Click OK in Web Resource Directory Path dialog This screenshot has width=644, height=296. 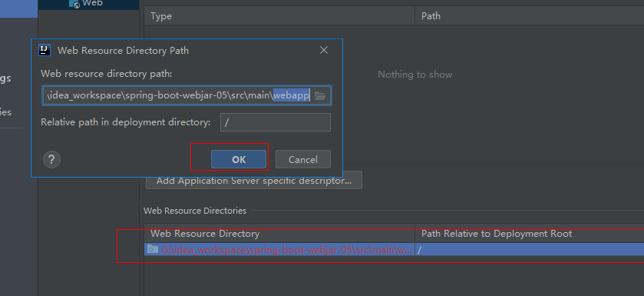[239, 159]
